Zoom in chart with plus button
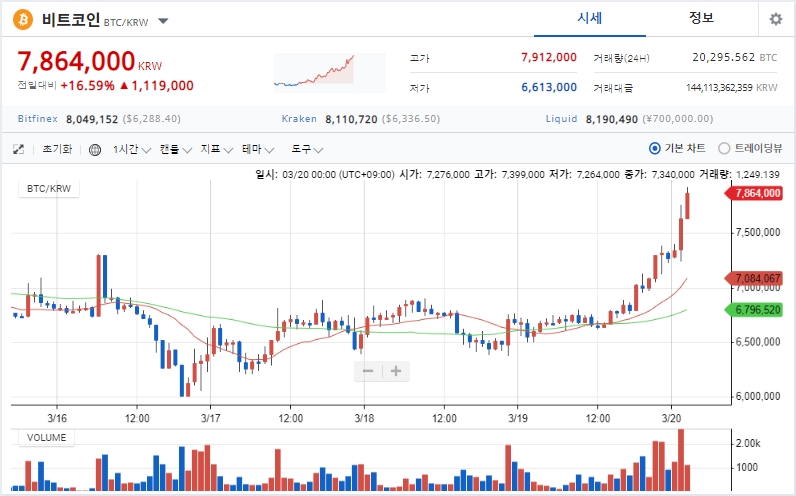 point(396,371)
